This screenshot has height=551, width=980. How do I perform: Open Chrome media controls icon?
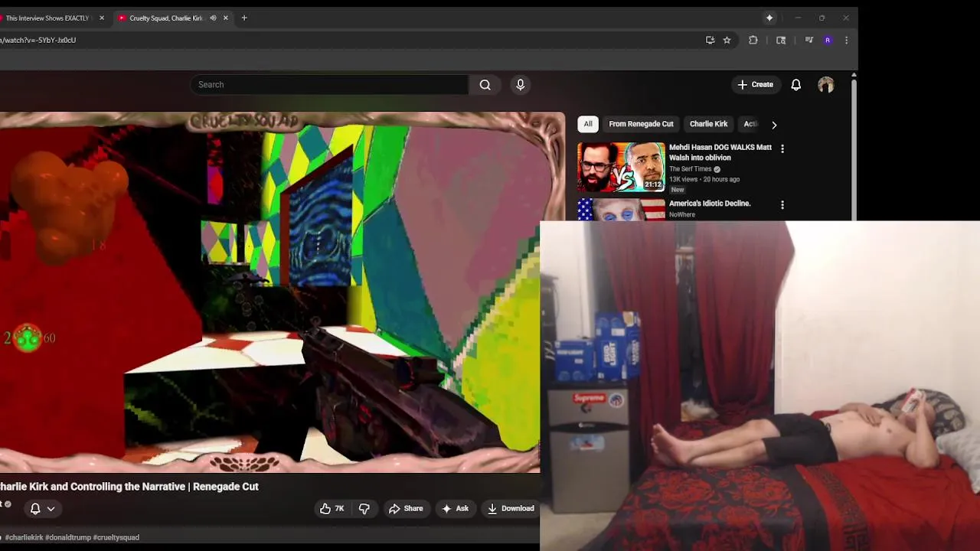click(808, 40)
